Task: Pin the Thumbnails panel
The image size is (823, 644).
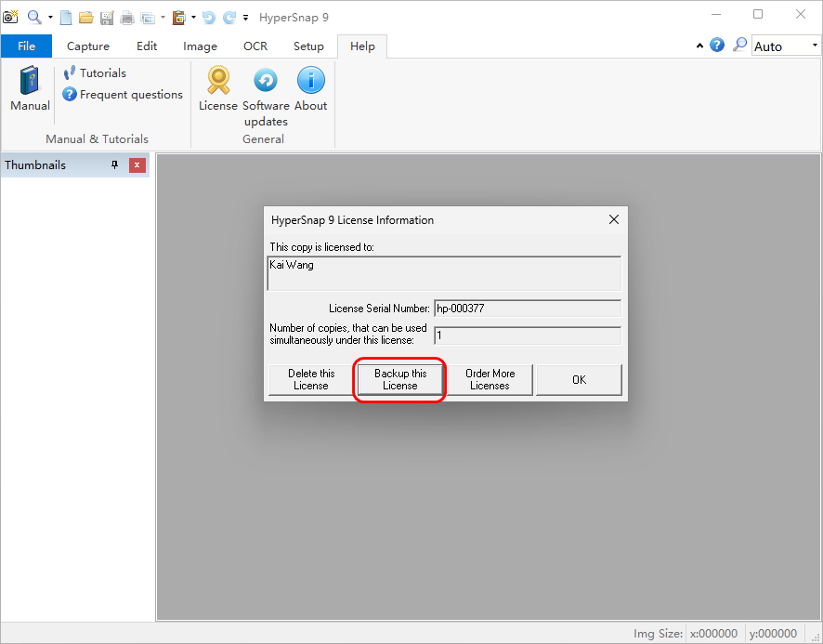Action: coord(115,165)
